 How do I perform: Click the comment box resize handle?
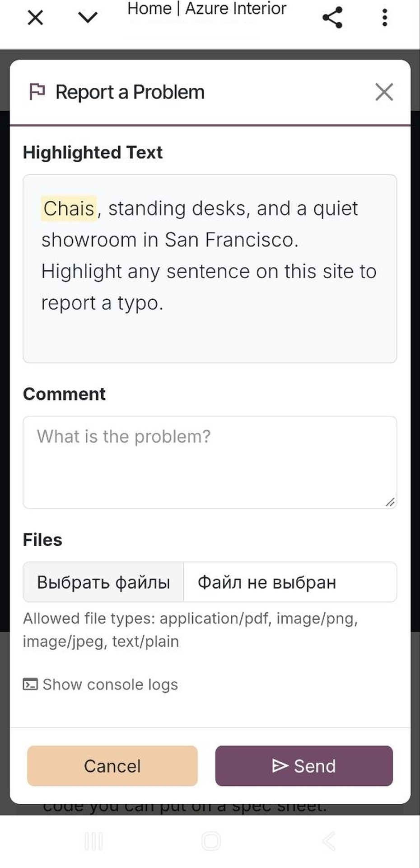[390, 502]
